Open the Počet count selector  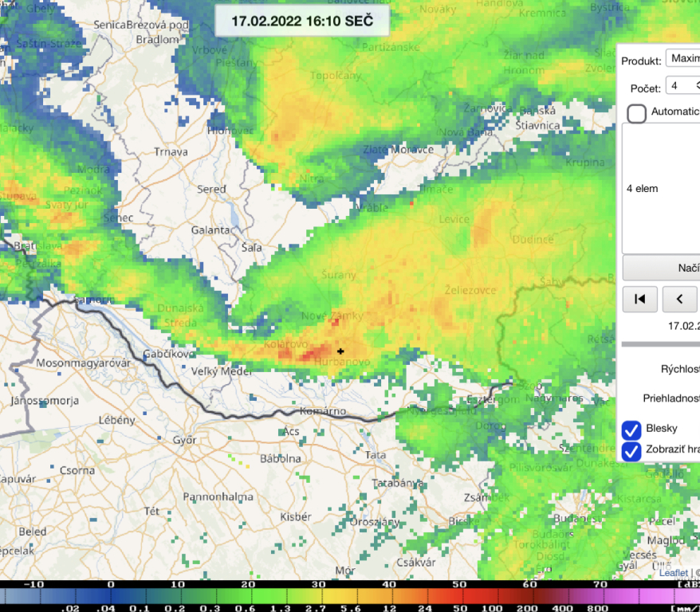point(682,85)
